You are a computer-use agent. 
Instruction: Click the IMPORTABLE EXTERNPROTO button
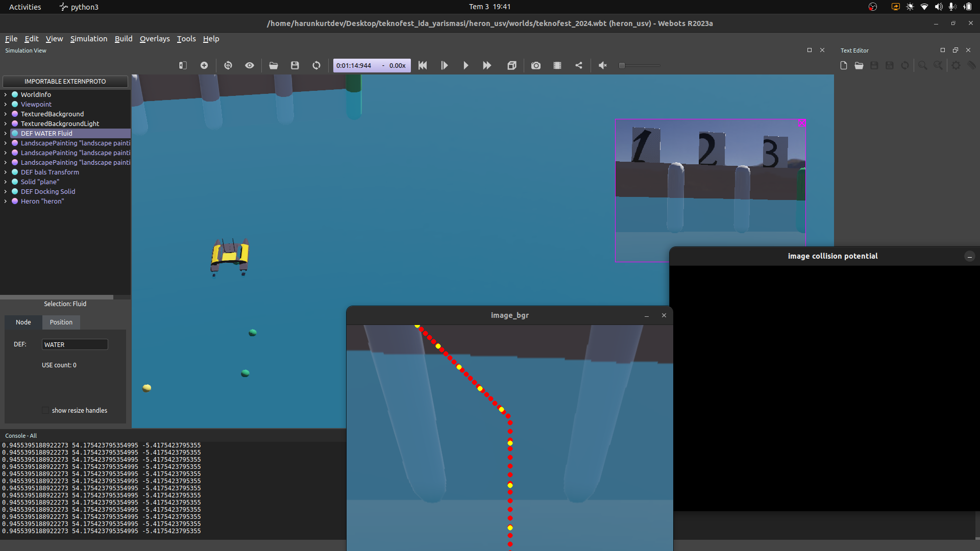pos(65,82)
